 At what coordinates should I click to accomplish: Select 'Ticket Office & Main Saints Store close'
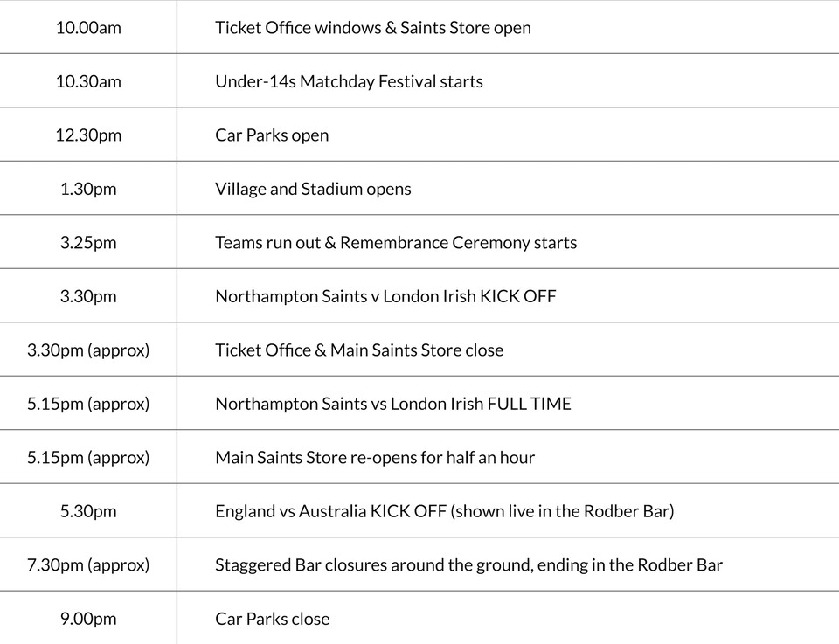pyautogui.click(x=359, y=350)
